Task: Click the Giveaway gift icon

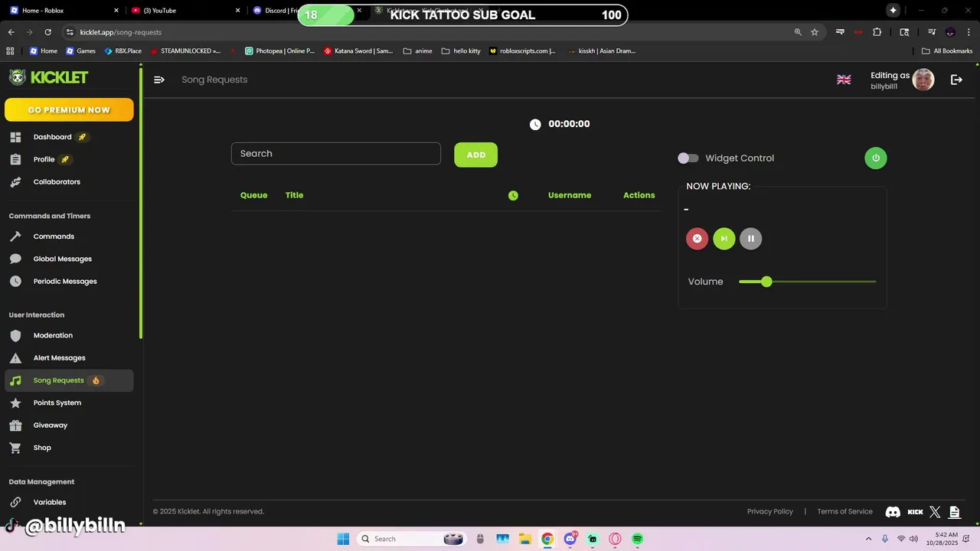Action: click(15, 425)
